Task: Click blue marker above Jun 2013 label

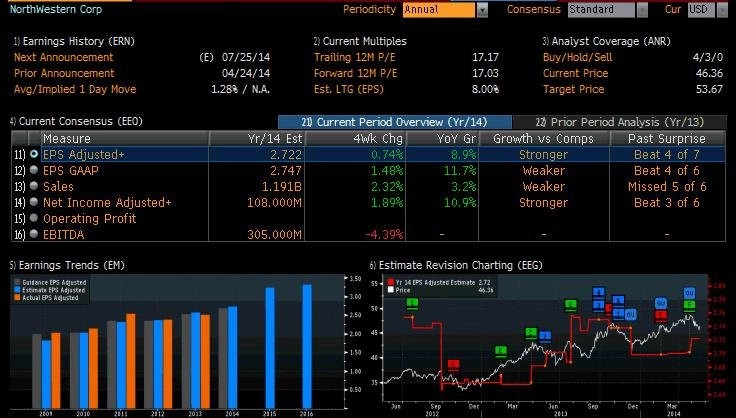Action: point(545,336)
